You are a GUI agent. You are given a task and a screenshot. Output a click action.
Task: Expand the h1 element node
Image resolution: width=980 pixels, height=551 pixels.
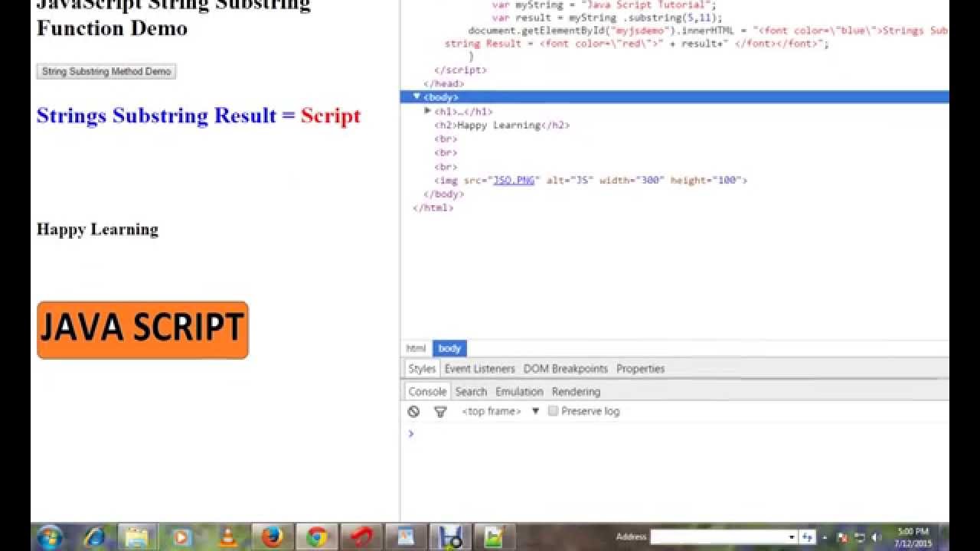[427, 111]
